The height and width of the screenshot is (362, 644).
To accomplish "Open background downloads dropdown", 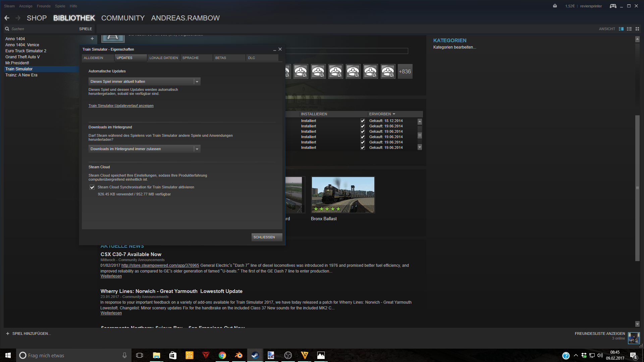I will point(144,149).
